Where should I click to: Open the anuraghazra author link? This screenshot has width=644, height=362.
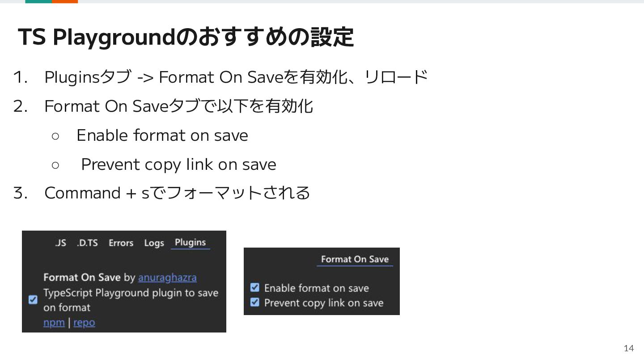click(x=167, y=278)
